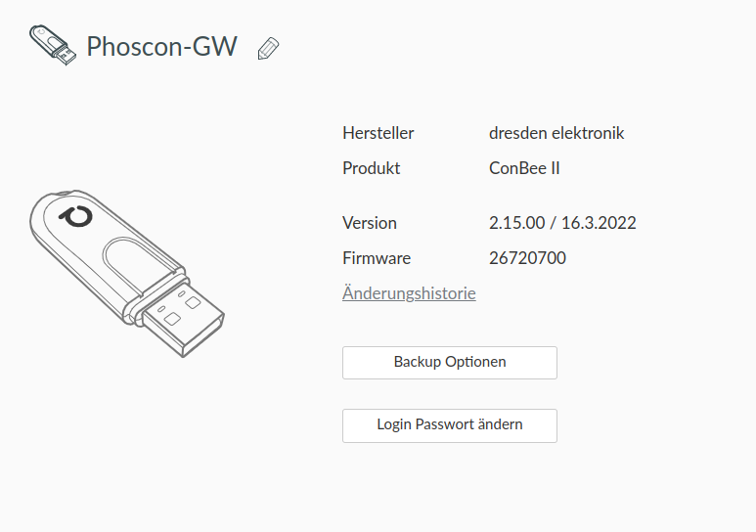Select the Phoscon-GW gateway title

coord(161,46)
